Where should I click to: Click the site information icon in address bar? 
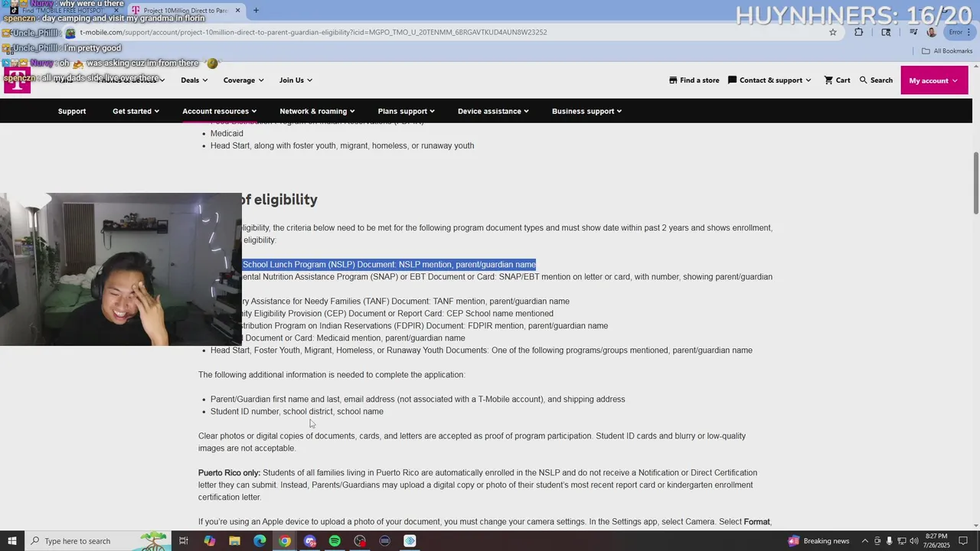pyautogui.click(x=70, y=32)
